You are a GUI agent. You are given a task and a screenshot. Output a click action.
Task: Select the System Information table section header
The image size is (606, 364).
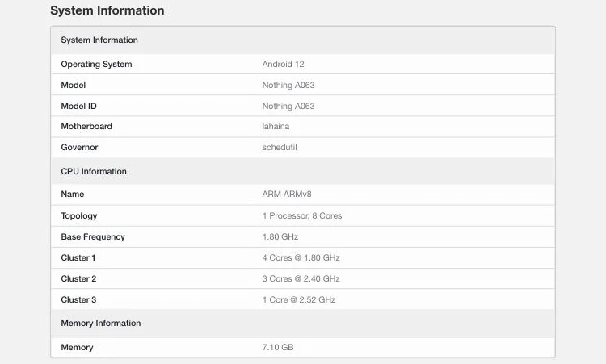[x=99, y=40]
